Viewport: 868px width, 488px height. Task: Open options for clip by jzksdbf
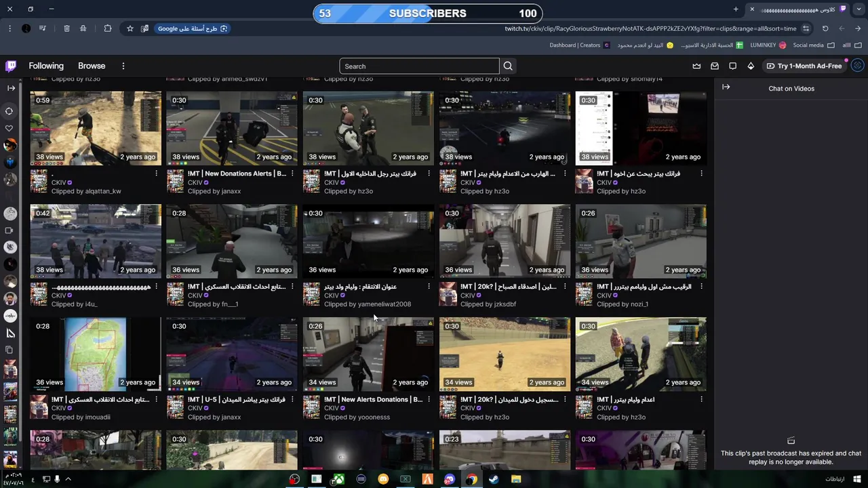click(565, 287)
